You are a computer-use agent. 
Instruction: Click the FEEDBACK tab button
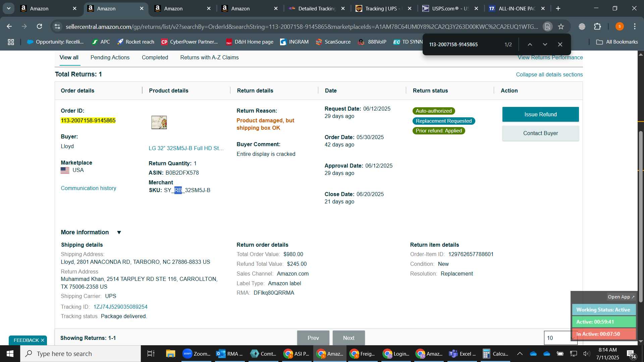pyautogui.click(x=26, y=340)
